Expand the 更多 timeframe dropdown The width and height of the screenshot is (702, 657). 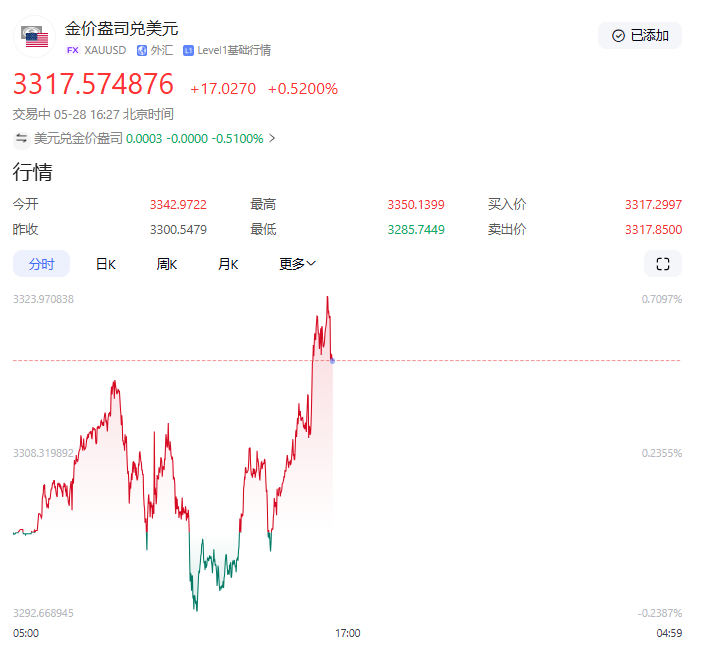click(297, 264)
